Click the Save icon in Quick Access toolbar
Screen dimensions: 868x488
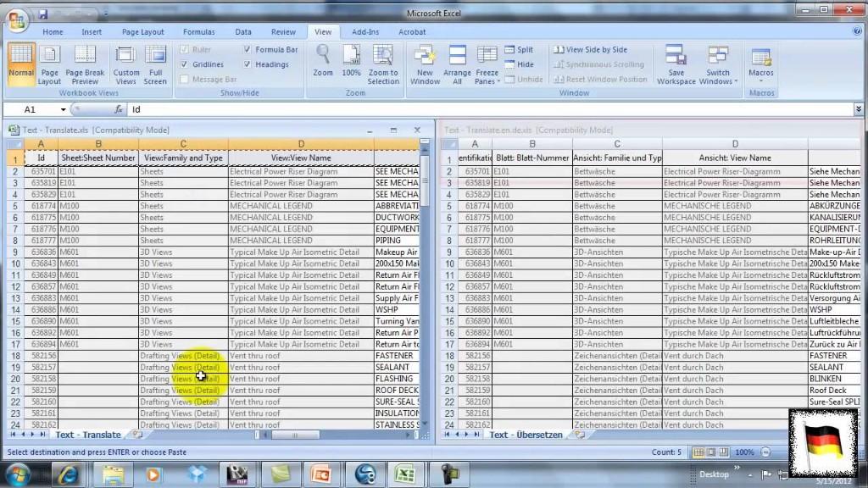42,14
